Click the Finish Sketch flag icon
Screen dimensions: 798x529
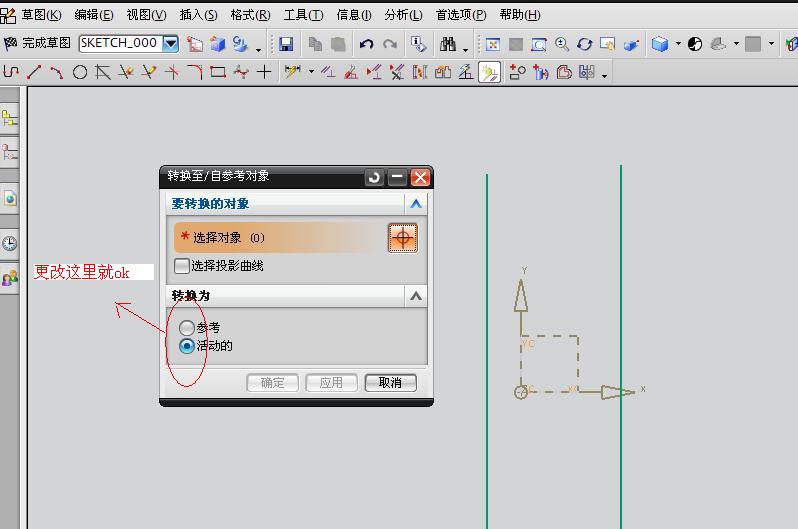click(x=10, y=44)
